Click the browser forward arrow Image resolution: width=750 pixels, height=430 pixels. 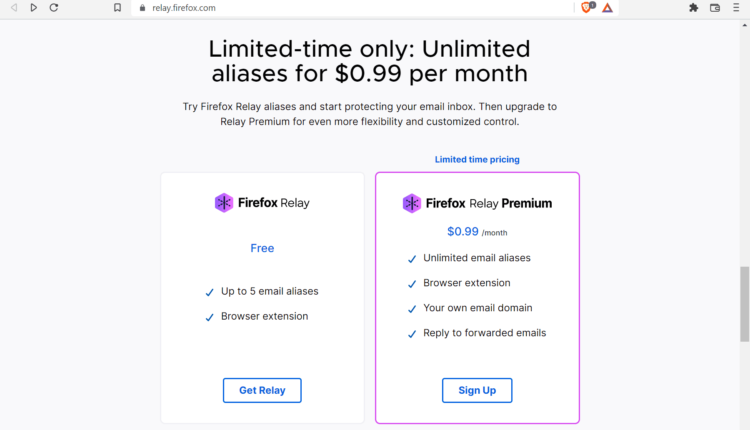(33, 8)
